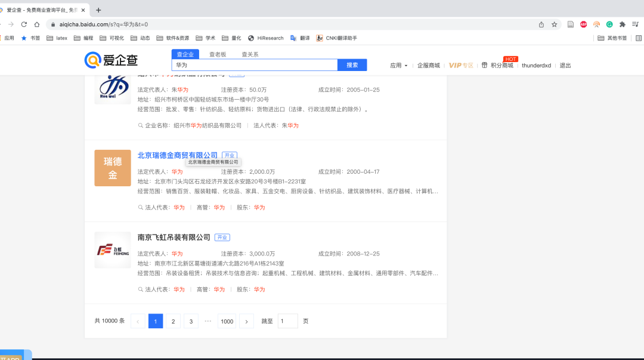The height and width of the screenshot is (360, 644).
Task: Expand the 应用 dropdown menu
Action: (399, 65)
